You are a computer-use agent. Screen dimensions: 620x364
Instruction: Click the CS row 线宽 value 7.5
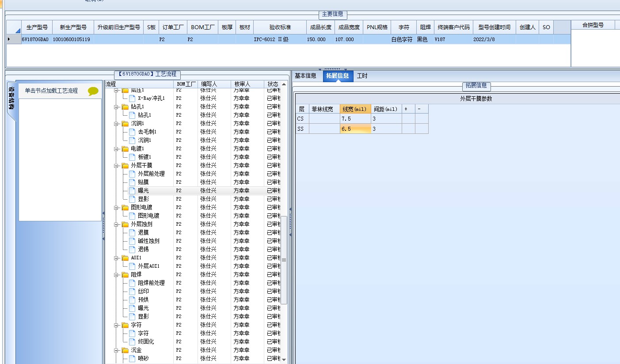[x=355, y=119]
